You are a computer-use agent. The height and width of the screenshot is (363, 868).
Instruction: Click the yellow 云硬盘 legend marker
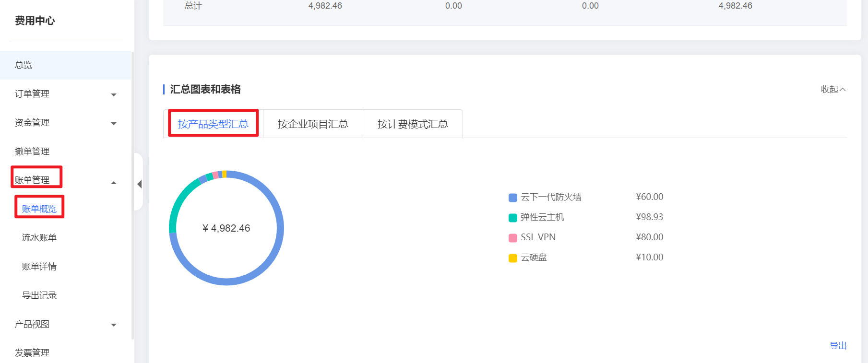point(512,258)
